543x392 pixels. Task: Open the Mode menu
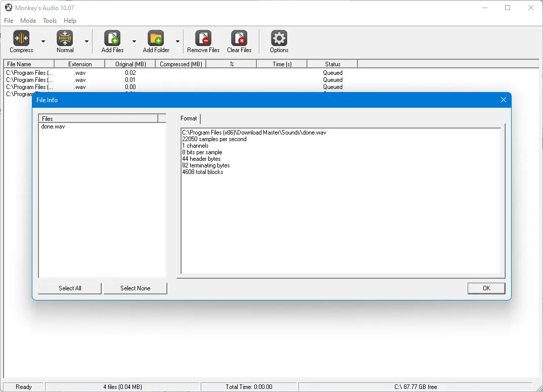click(x=28, y=20)
